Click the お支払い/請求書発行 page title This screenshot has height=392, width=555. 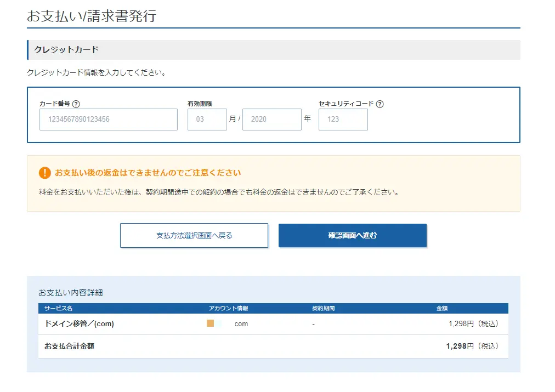pos(92,16)
